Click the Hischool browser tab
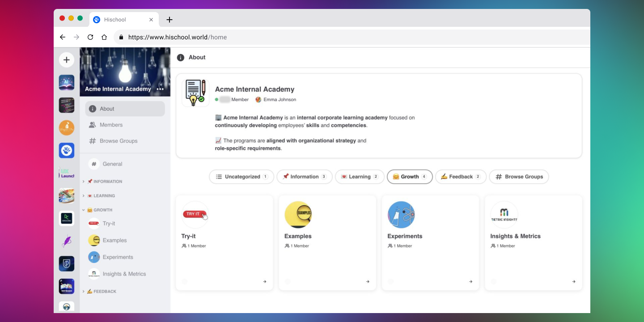Screen dimensions: 644x322 point(124,20)
